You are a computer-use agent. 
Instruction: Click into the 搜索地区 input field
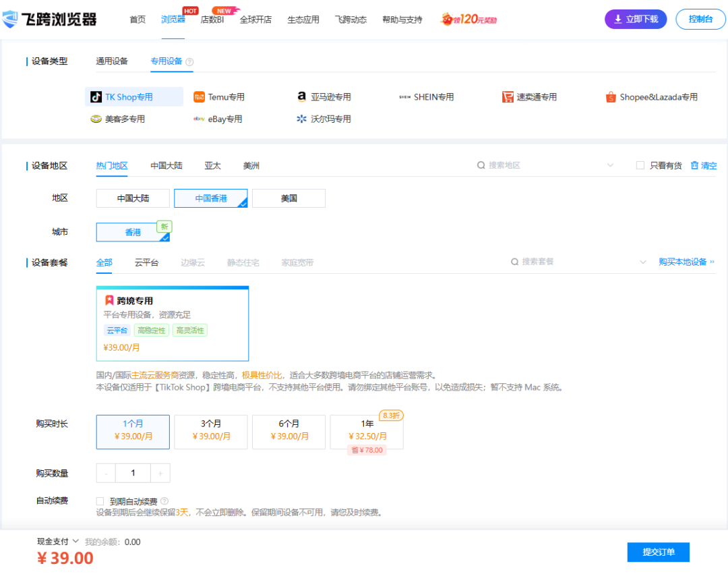tap(545, 165)
